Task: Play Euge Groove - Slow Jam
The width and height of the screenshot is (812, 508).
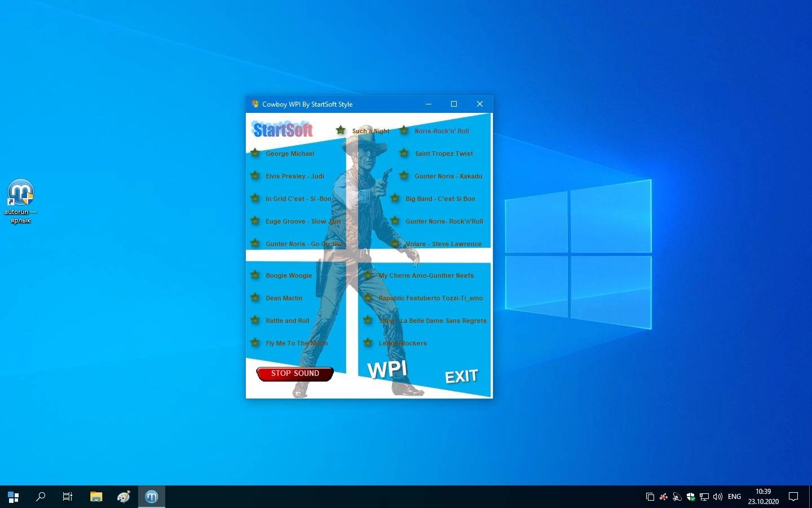Action: pos(303,221)
